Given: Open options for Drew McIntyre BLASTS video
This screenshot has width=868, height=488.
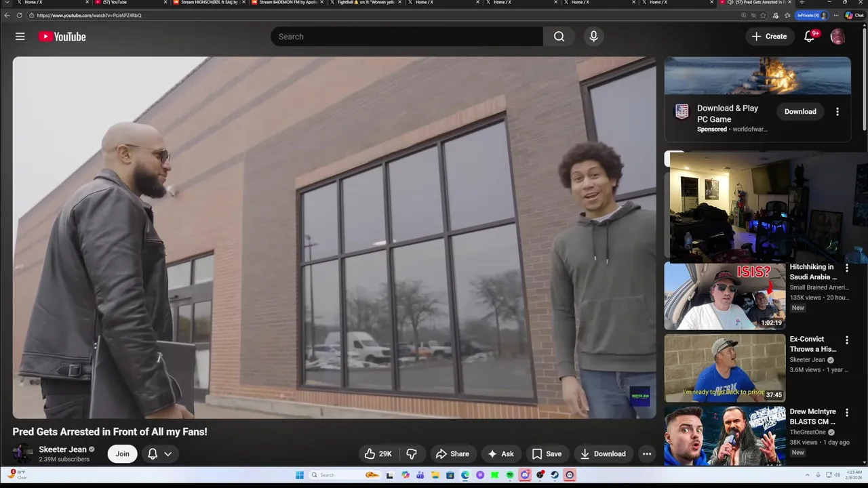Looking at the screenshot, I should 847,413.
